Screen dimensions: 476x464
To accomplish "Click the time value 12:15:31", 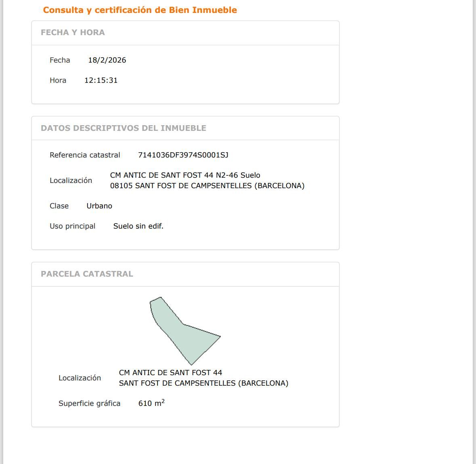I will [101, 80].
